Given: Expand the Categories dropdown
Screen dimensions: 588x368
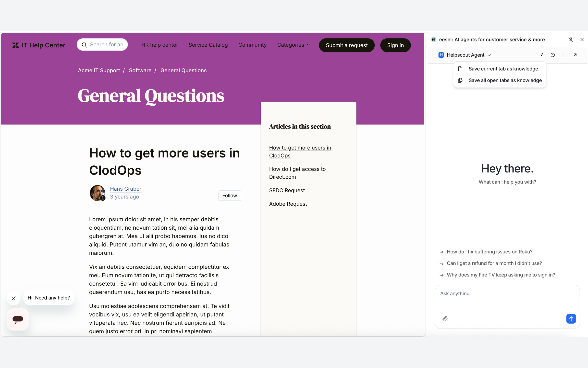Looking at the screenshot, I should pos(294,45).
